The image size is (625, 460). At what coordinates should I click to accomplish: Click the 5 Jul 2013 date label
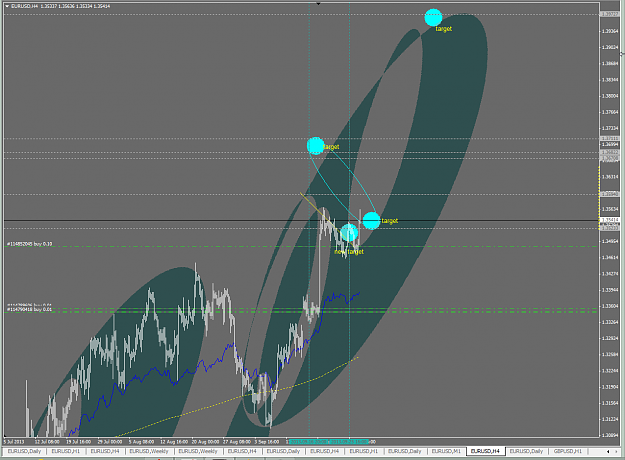tap(14, 442)
